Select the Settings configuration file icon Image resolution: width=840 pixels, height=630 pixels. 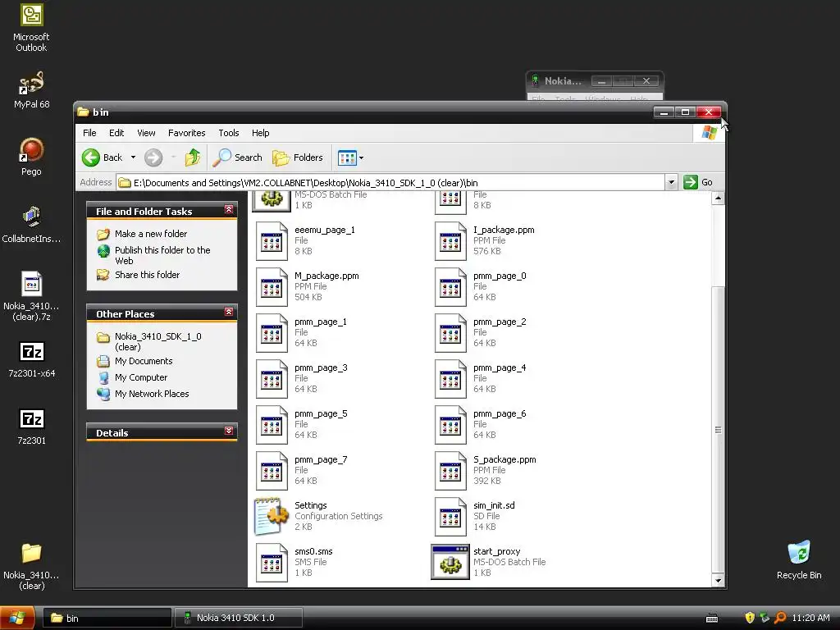[x=272, y=517]
